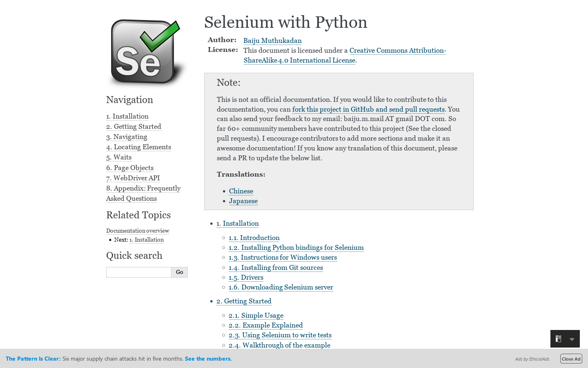Open section 1.1. Introduction
This screenshot has width=588, height=368.
(x=254, y=238)
